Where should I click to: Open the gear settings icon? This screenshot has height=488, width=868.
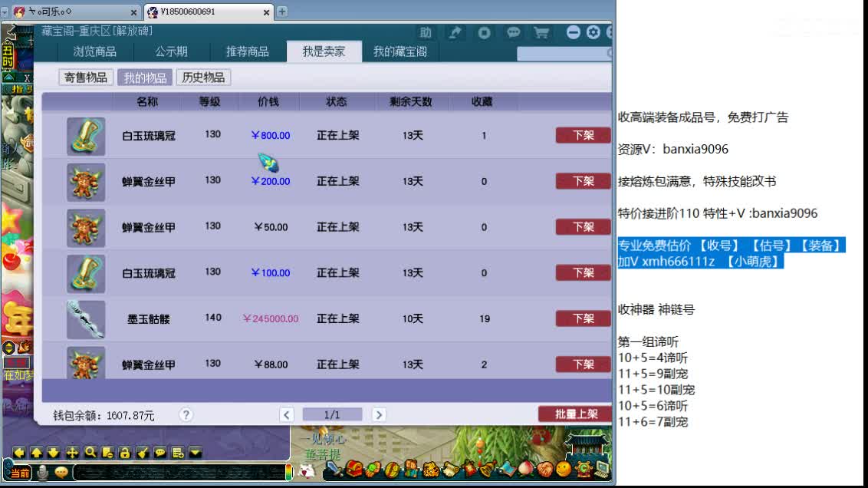[593, 33]
